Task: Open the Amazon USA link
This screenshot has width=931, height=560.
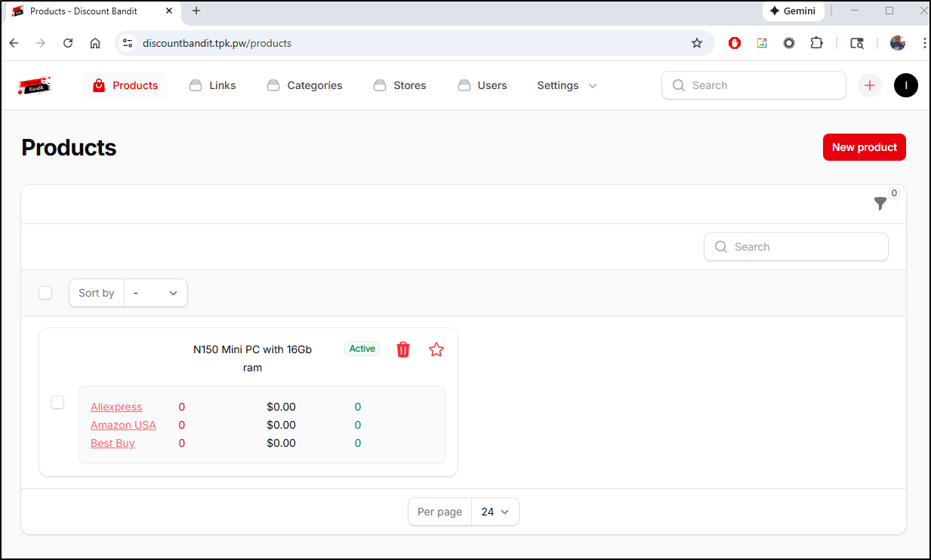Action: [x=123, y=425]
